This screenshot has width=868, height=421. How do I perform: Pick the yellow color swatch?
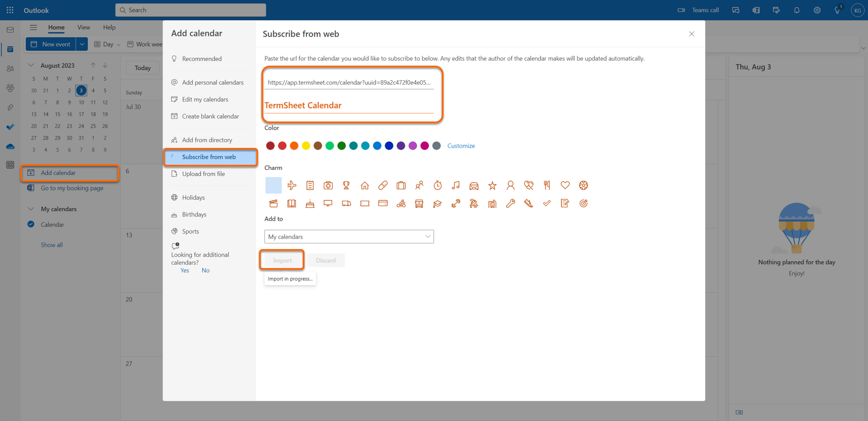pyautogui.click(x=306, y=146)
